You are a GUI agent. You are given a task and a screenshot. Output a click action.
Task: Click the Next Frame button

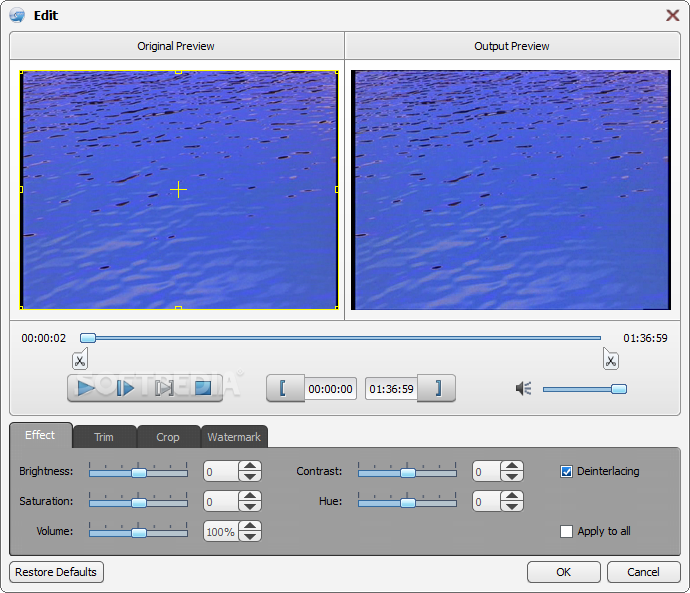pyautogui.click(x=164, y=388)
